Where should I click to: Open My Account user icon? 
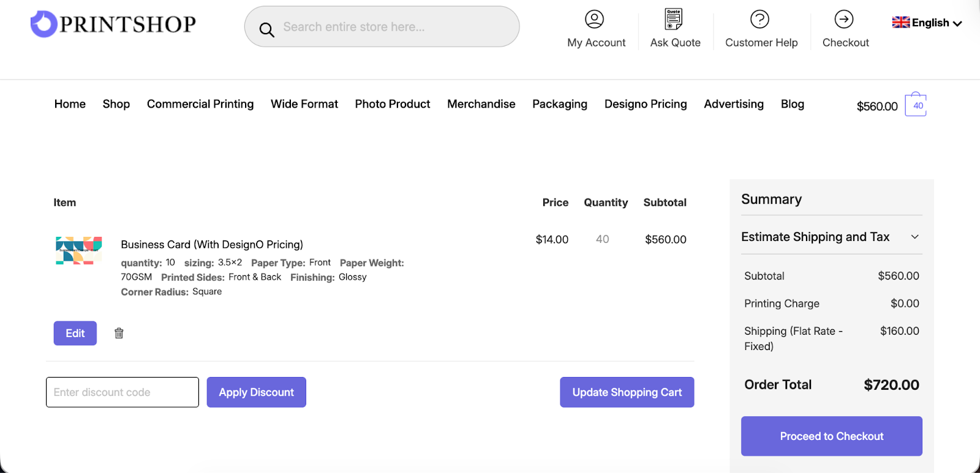tap(594, 20)
